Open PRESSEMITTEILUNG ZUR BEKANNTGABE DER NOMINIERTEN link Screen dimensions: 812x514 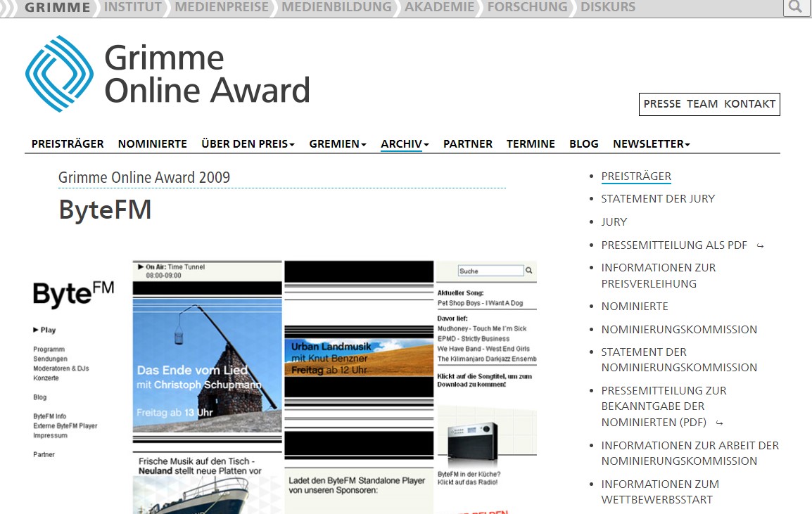pyautogui.click(x=664, y=406)
